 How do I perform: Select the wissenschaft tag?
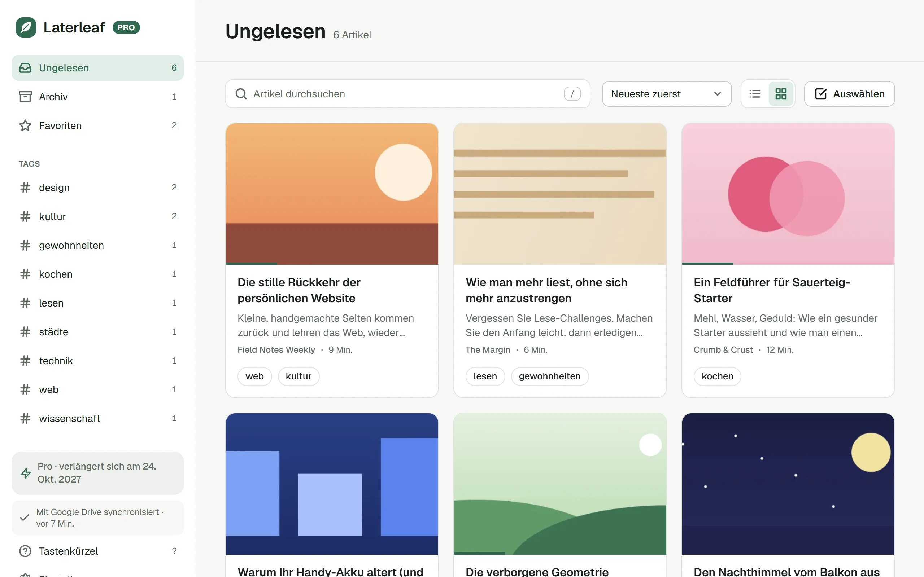click(x=98, y=418)
